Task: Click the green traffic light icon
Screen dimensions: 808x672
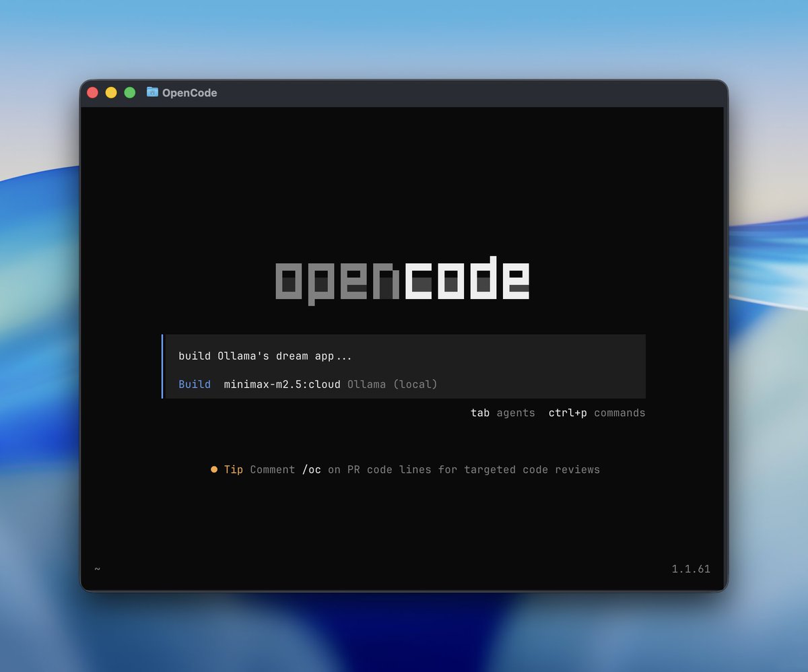Action: pos(129,92)
